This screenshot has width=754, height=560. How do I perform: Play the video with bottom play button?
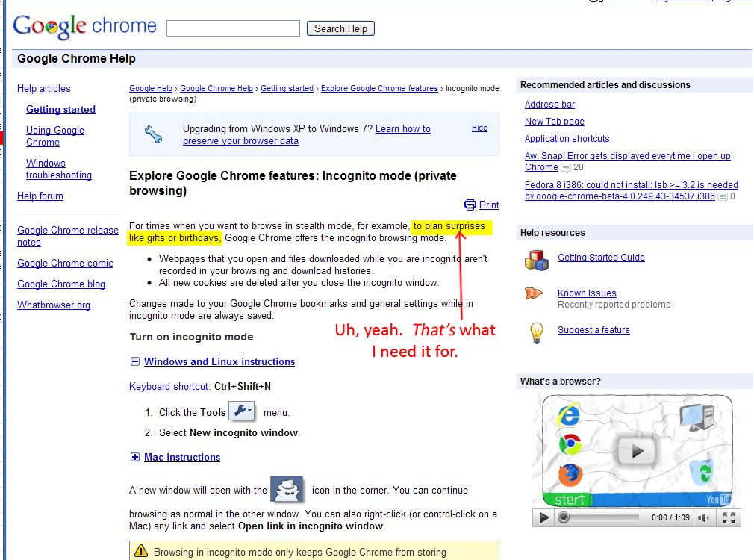[x=544, y=517]
